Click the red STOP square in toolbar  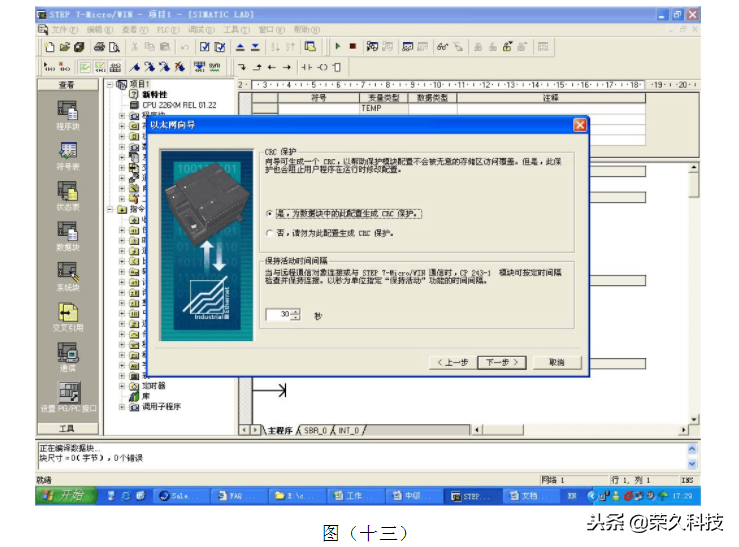[x=352, y=46]
